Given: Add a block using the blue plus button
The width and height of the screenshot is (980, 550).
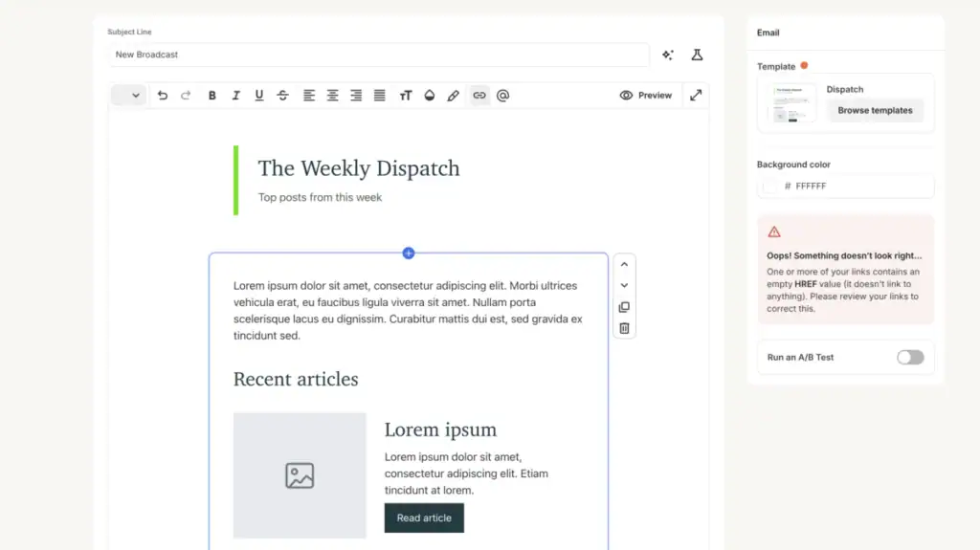Looking at the screenshot, I should pyautogui.click(x=409, y=253).
